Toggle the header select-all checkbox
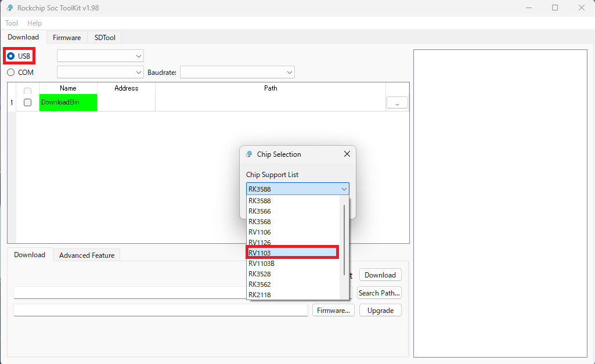The image size is (595, 364). point(27,91)
